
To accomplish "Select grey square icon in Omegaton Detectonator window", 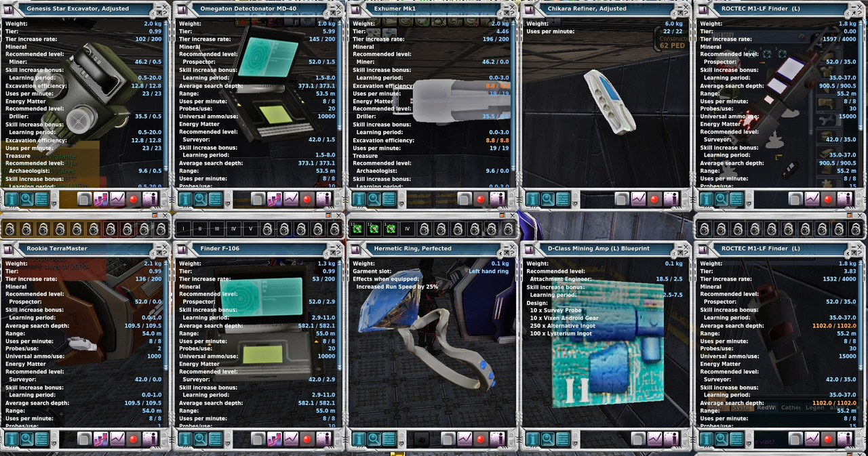I will (x=258, y=199).
